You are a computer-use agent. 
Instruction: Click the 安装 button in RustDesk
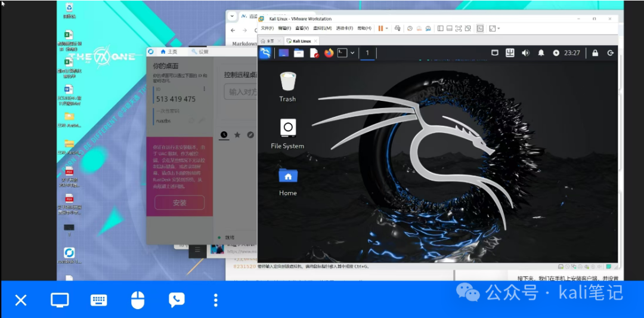click(x=179, y=202)
